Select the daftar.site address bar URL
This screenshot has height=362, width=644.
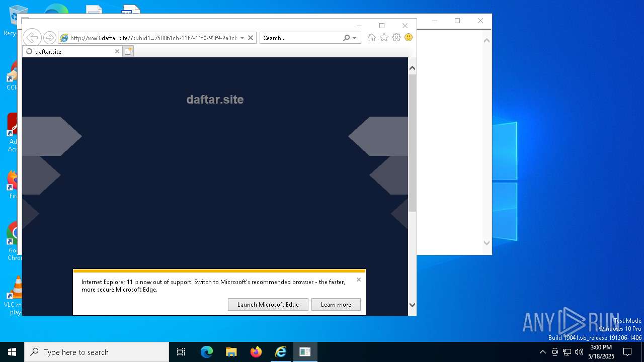[153, 38]
